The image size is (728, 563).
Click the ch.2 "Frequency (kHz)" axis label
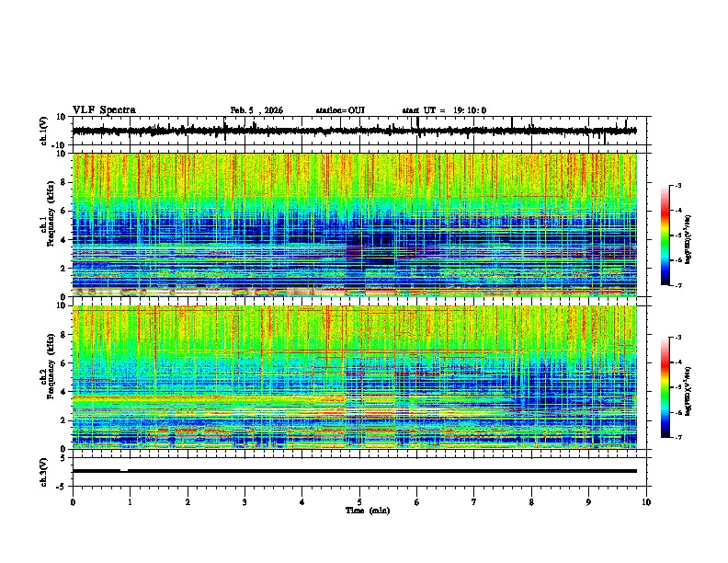(51, 366)
